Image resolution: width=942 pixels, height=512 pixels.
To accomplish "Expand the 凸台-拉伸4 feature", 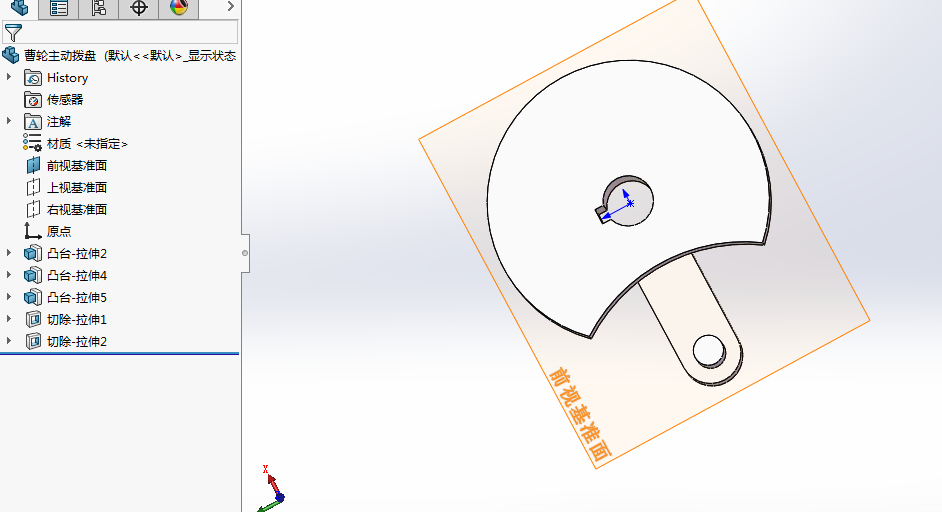I will (8, 275).
